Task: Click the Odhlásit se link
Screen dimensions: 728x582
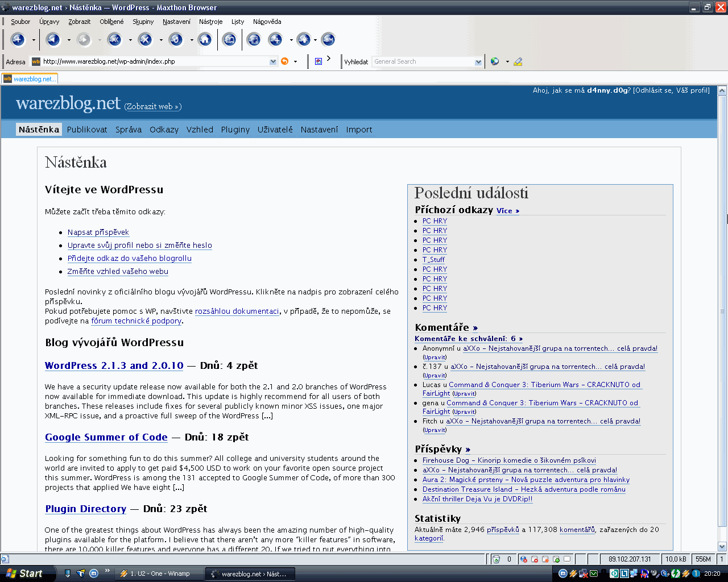Action: click(653, 90)
